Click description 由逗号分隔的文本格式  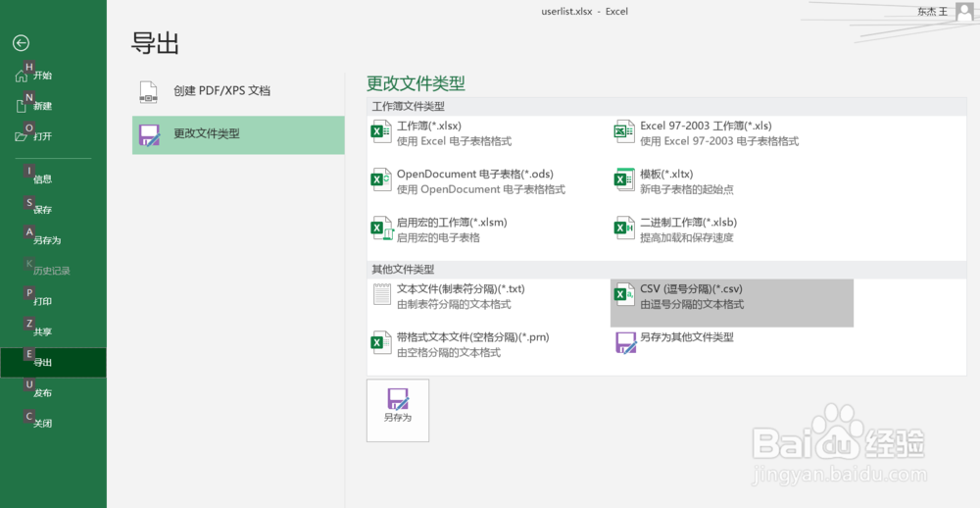pyautogui.click(x=692, y=304)
